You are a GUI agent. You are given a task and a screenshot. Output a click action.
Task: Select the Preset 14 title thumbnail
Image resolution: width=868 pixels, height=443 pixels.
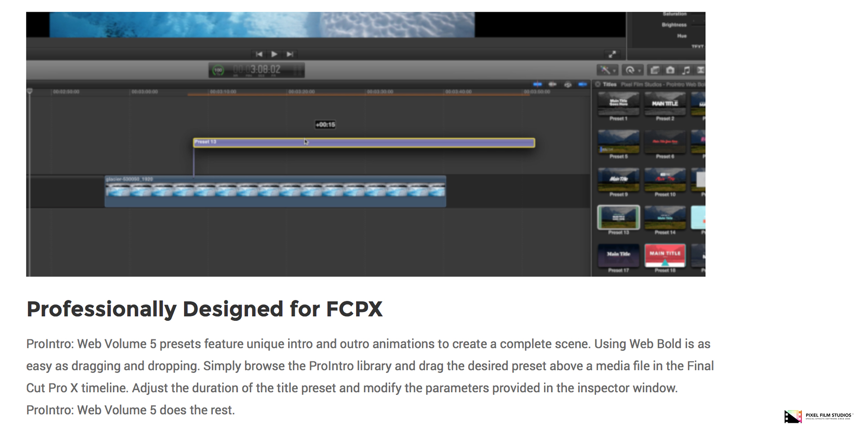[665, 217]
